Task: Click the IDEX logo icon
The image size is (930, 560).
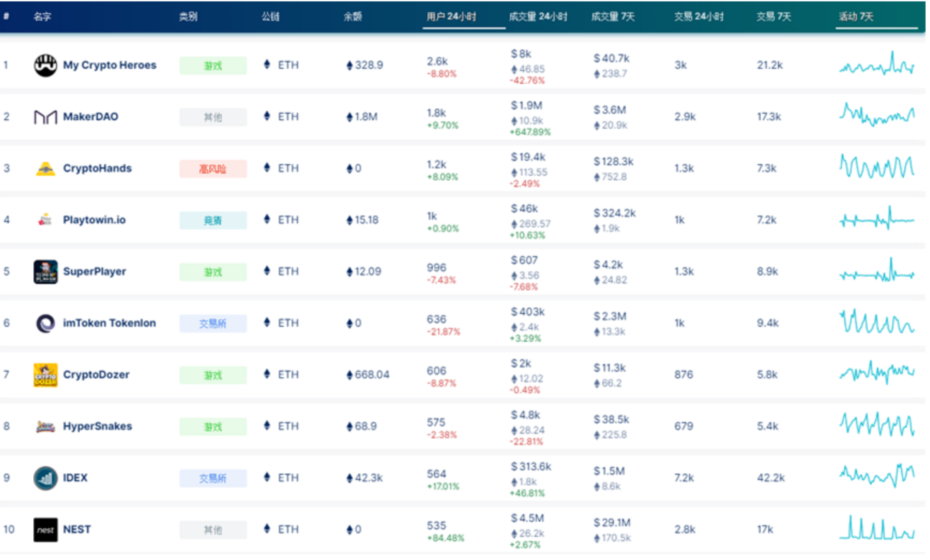Action: coord(45,478)
